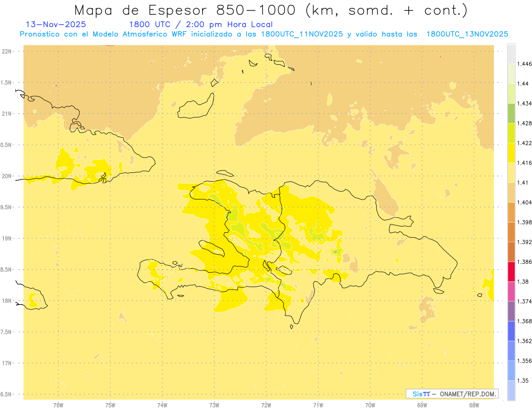Click the legend value "1.398"
This screenshot has height=411, width=532.
tap(524, 222)
